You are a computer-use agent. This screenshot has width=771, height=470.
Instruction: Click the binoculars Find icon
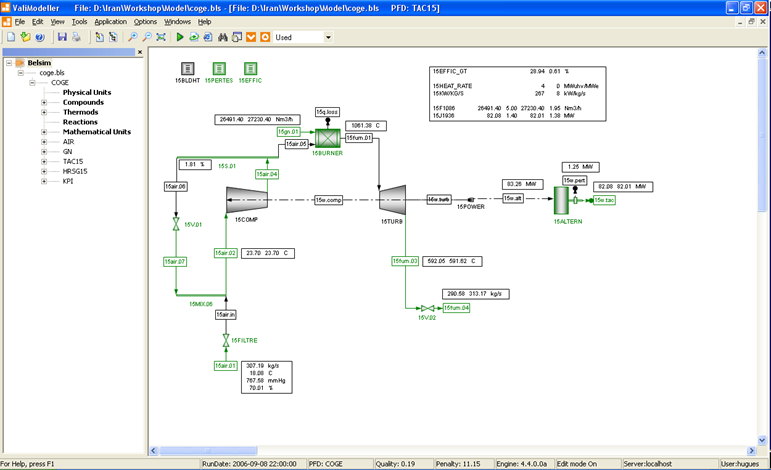tap(223, 37)
